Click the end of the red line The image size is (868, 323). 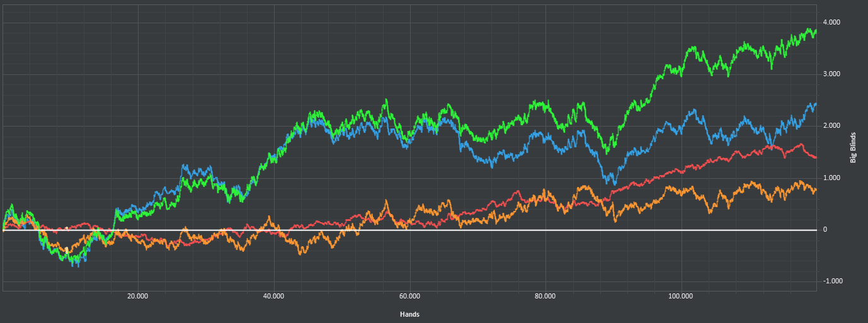coord(816,157)
